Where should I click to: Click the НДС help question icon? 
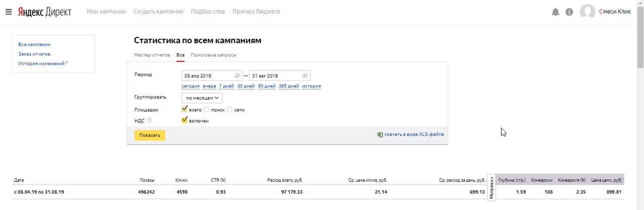[x=149, y=120]
